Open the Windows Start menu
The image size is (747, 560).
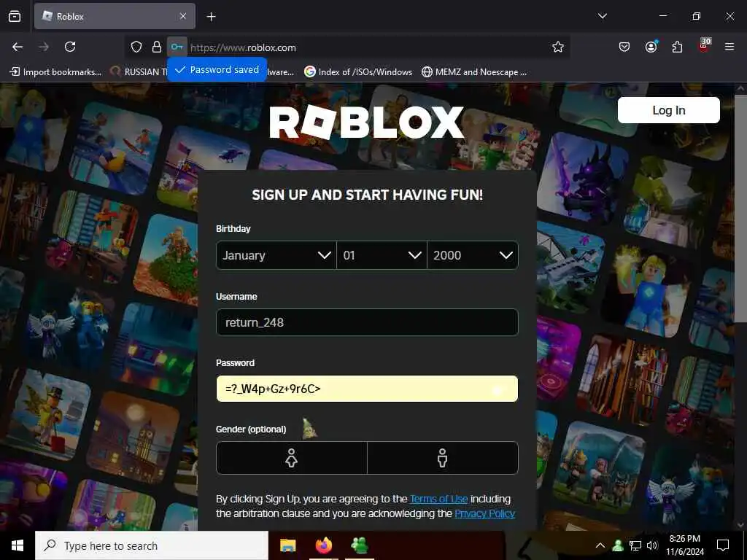point(18,545)
